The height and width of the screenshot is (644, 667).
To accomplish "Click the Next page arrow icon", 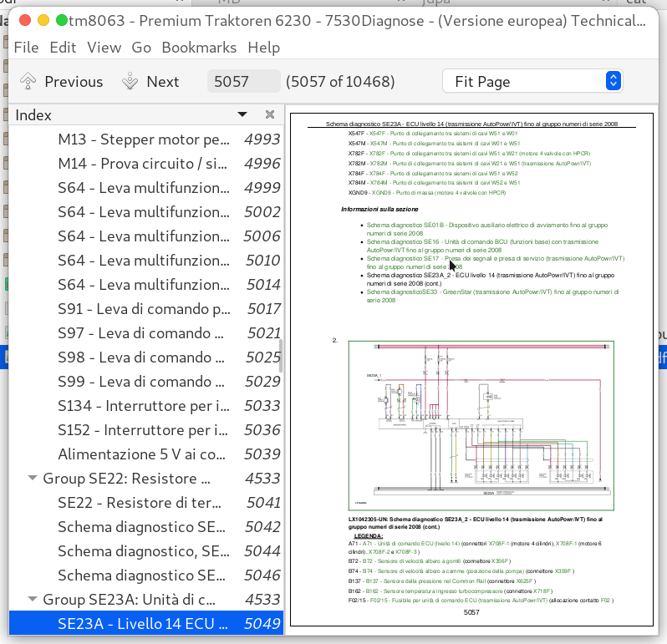I will pos(130,81).
